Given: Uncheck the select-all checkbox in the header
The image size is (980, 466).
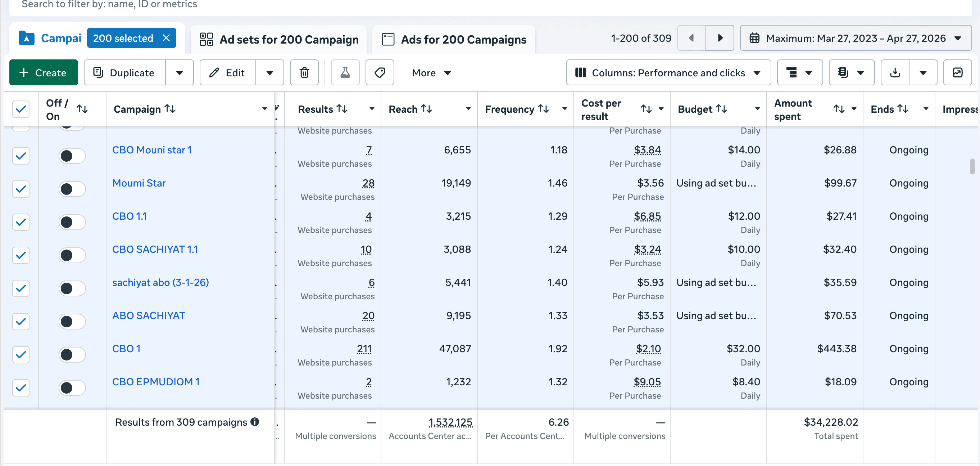Looking at the screenshot, I should (x=21, y=109).
